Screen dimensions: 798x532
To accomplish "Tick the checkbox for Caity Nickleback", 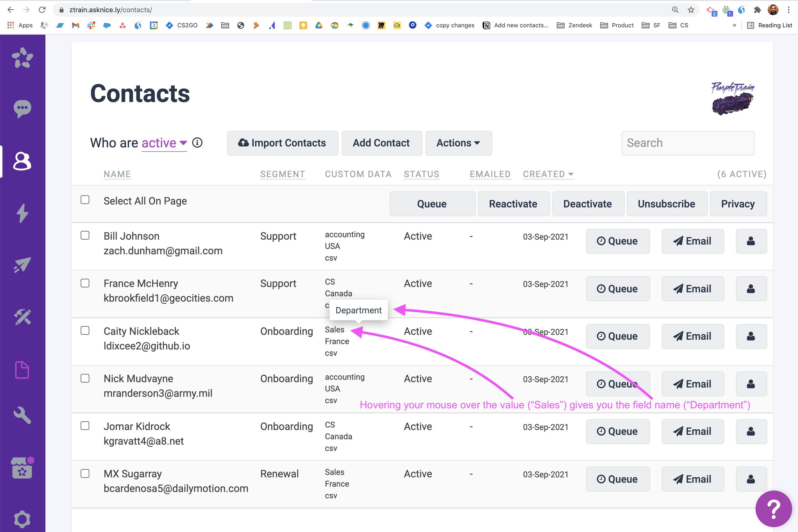I will click(85, 330).
